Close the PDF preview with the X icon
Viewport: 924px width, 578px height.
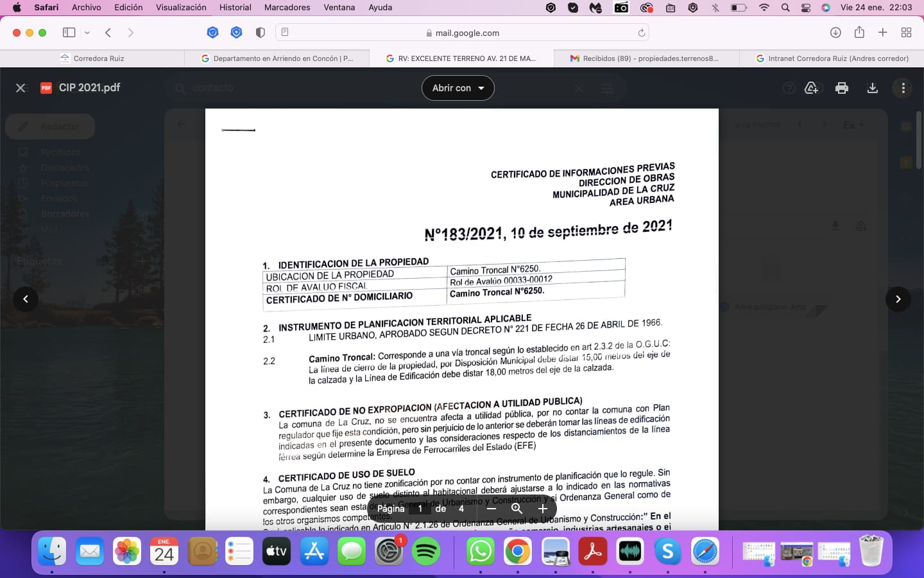point(21,88)
